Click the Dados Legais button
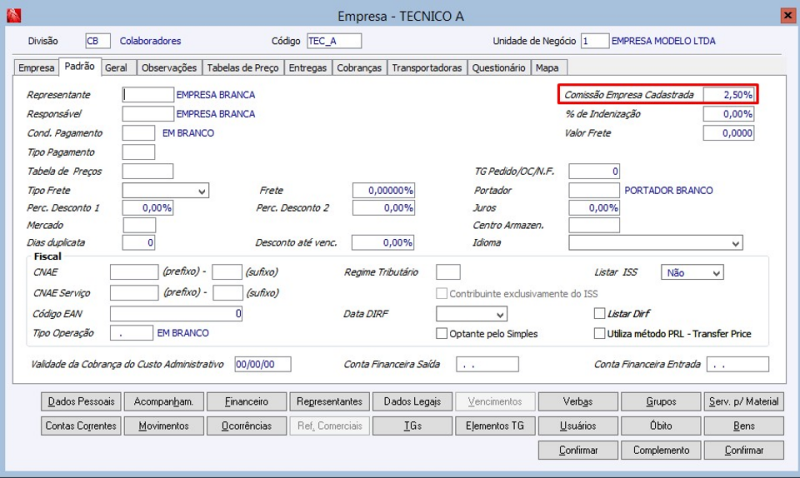The image size is (800, 478). pos(412,401)
